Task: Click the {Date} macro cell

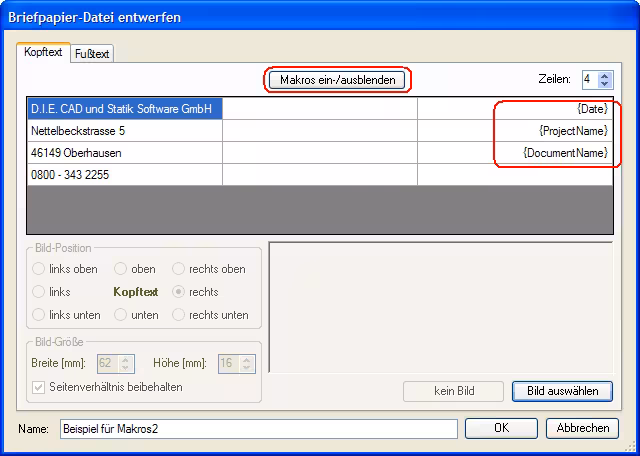Action: 515,109
